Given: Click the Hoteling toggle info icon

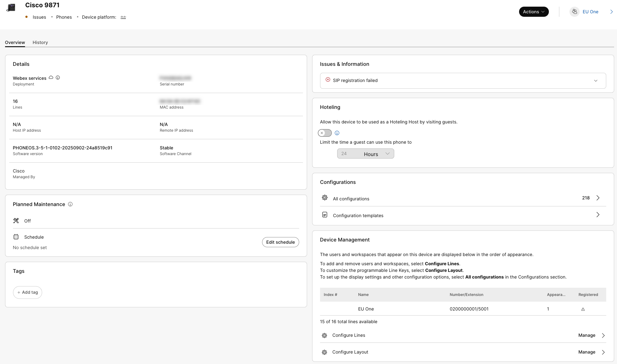Looking at the screenshot, I should (x=337, y=133).
